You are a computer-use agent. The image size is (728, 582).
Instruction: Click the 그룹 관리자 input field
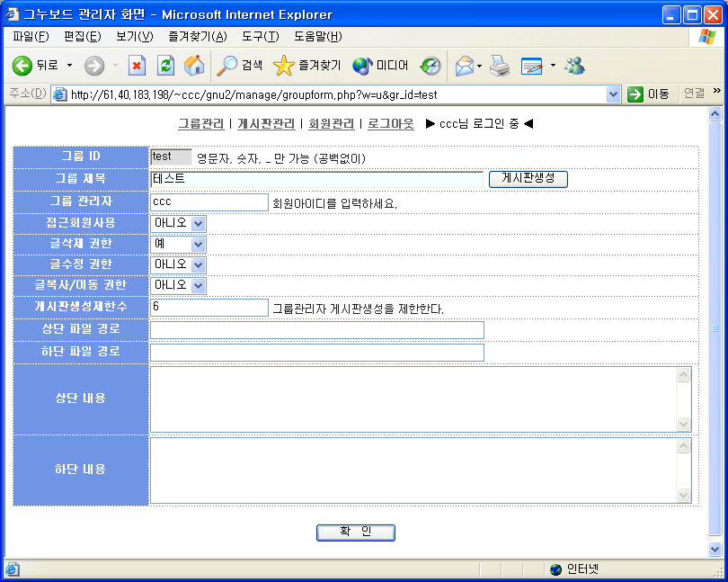click(x=209, y=202)
